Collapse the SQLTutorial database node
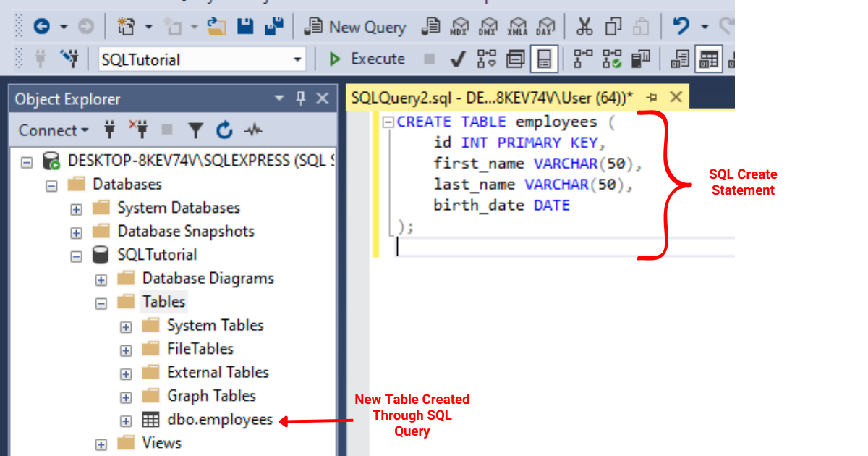868x456 pixels. pos(76,256)
